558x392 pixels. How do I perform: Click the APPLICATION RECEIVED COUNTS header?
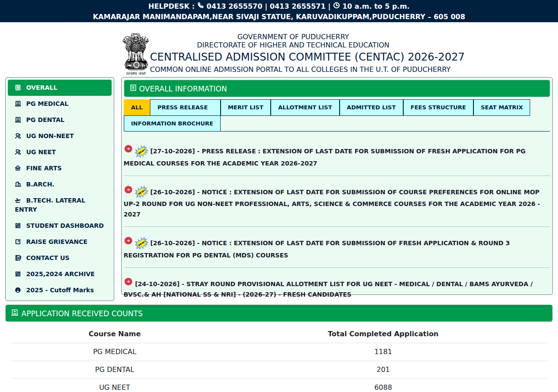tap(279, 313)
